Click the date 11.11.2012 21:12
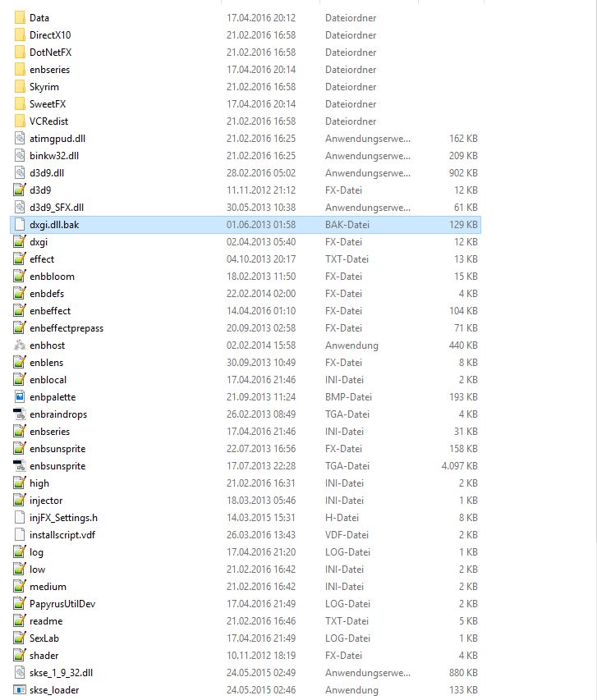597x700 pixels. pos(261,190)
